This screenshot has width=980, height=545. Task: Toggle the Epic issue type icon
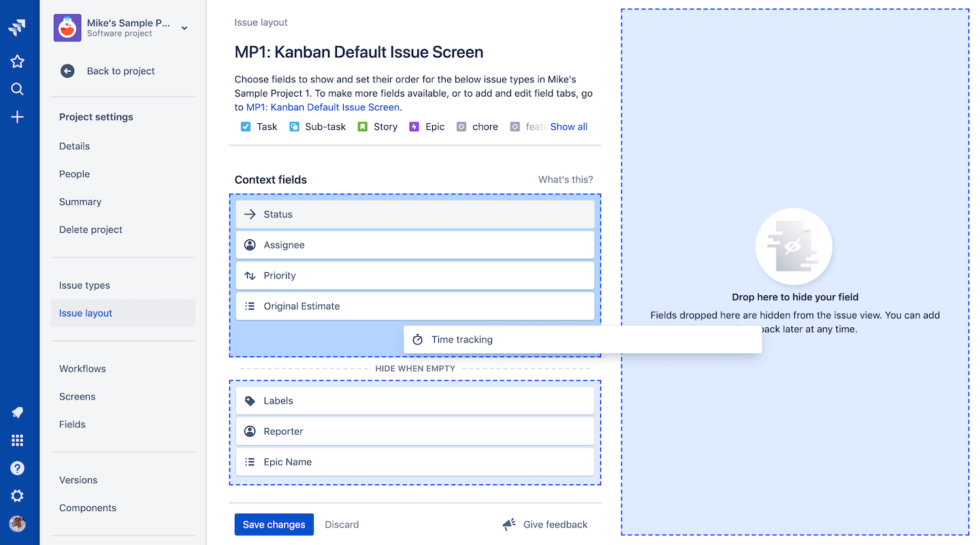tap(414, 127)
